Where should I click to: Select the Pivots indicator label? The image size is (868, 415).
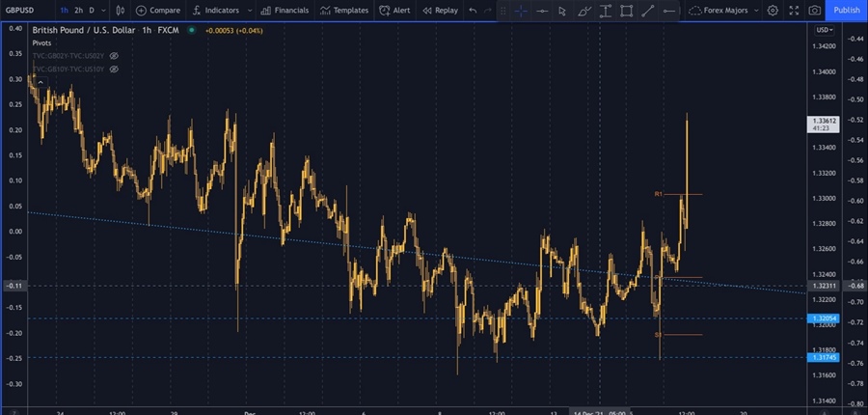tap(42, 42)
